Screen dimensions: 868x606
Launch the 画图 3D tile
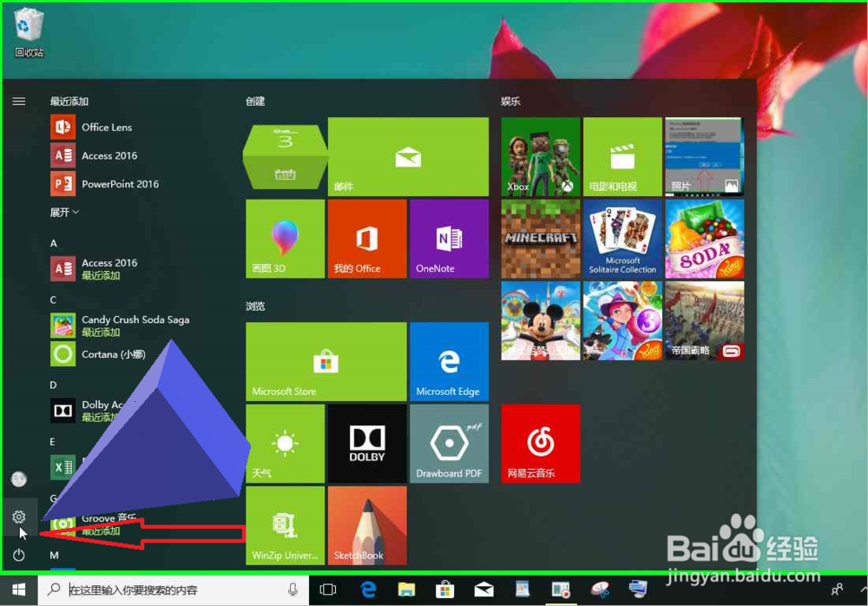tap(285, 239)
